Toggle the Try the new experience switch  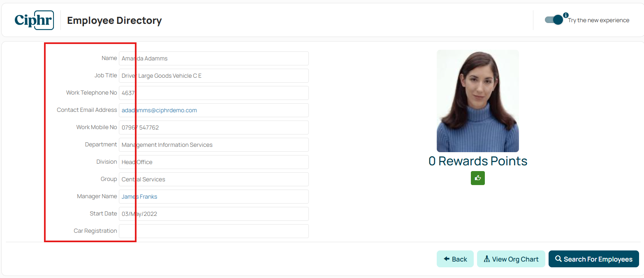(554, 20)
